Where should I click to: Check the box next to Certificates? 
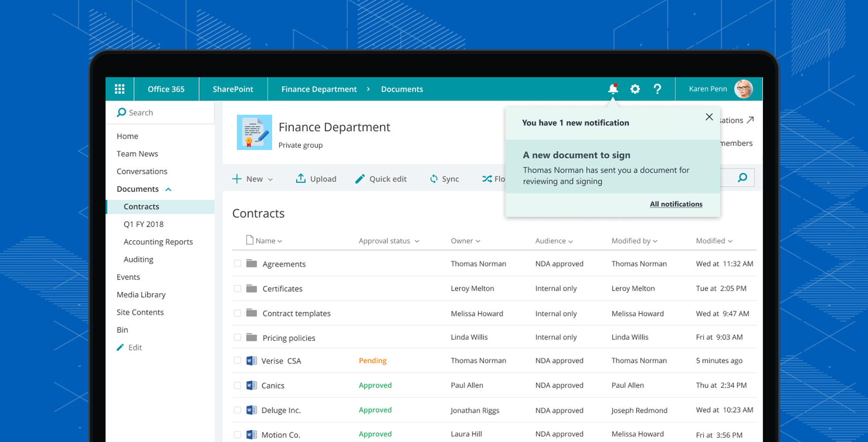238,289
